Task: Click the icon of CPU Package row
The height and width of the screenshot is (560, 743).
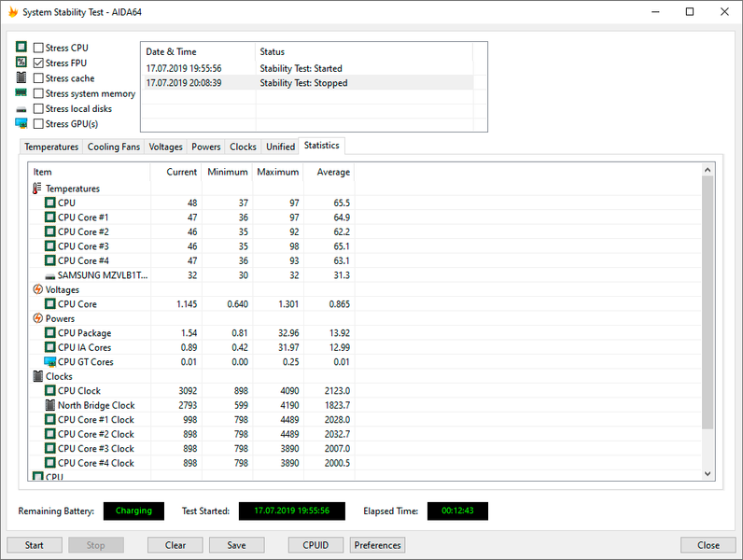Action: pyautogui.click(x=50, y=332)
